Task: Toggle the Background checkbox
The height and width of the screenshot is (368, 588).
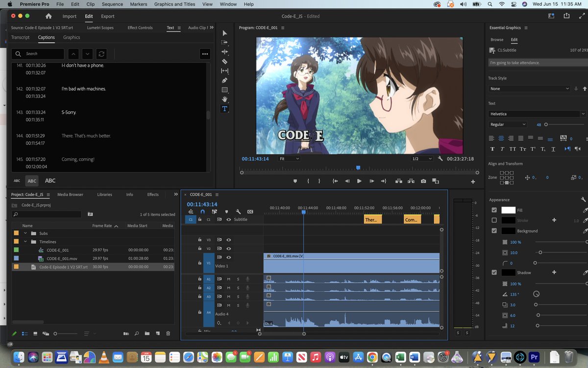Action: (x=494, y=231)
